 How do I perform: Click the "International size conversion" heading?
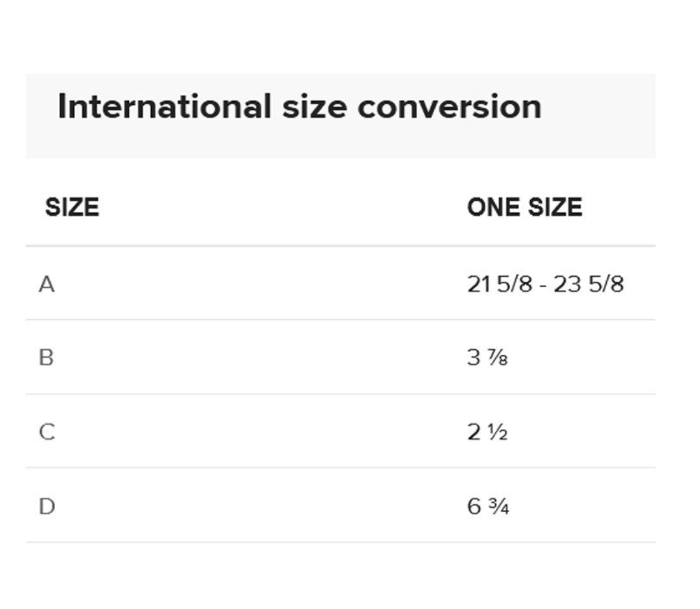pyautogui.click(x=299, y=107)
